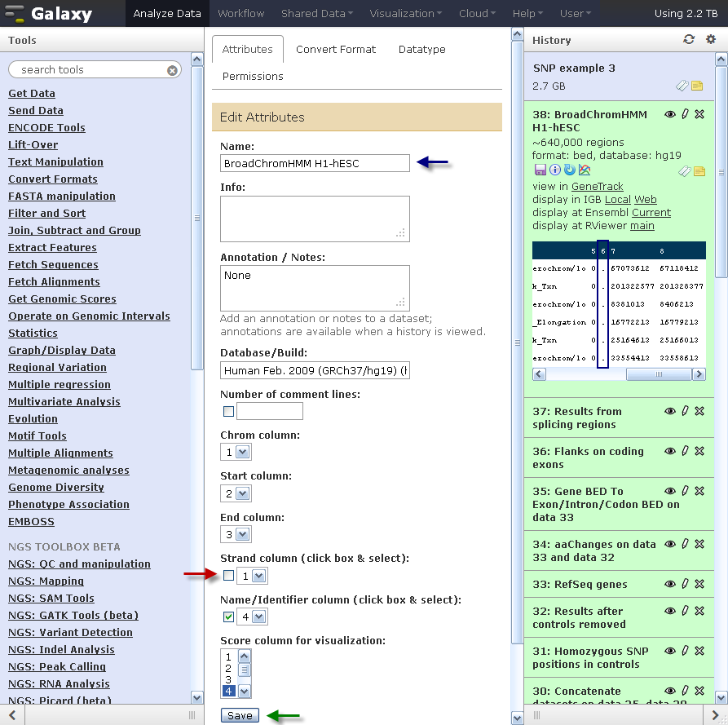Edit attributes of dataset 37 Results from splicing regions
The width and height of the screenshot is (728, 725).
(685, 410)
